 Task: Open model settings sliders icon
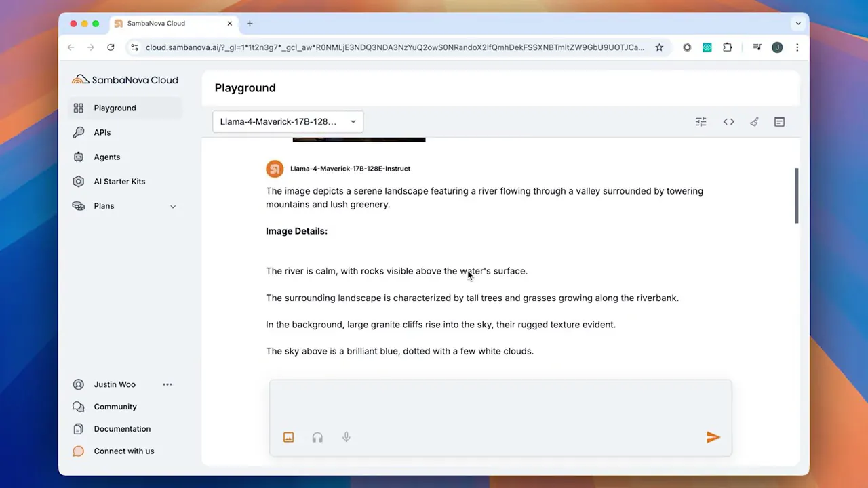701,122
